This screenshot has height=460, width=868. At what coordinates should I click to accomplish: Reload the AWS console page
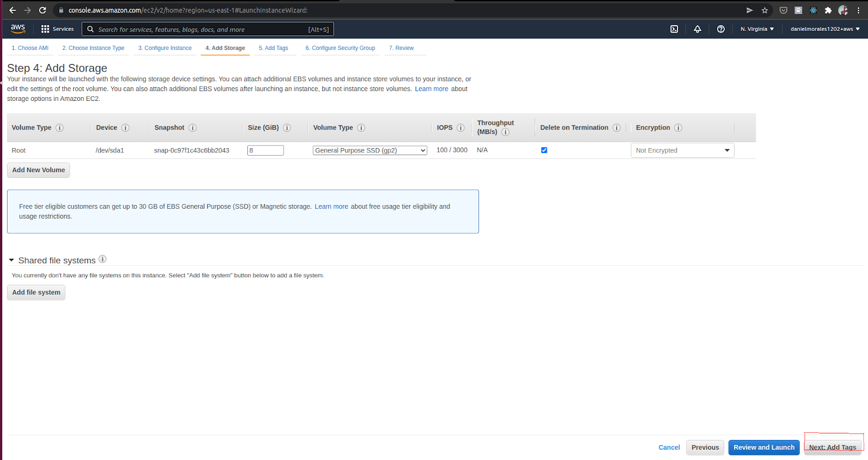click(42, 10)
